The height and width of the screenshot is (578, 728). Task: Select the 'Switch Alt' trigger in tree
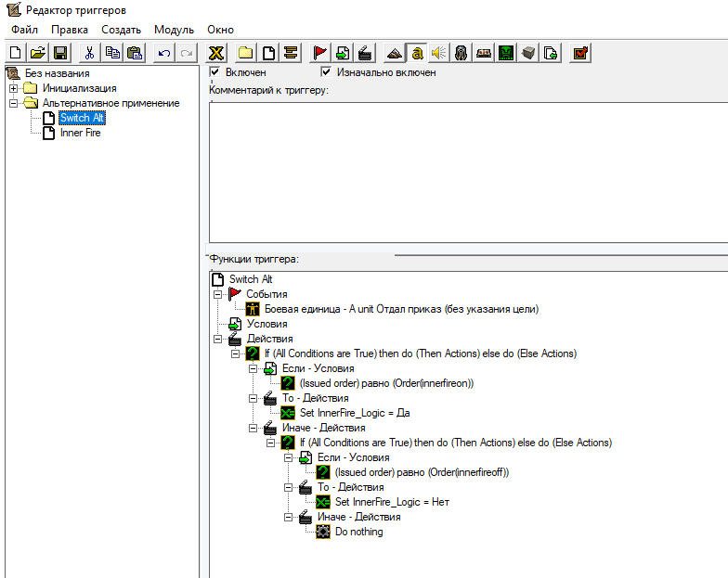point(82,118)
